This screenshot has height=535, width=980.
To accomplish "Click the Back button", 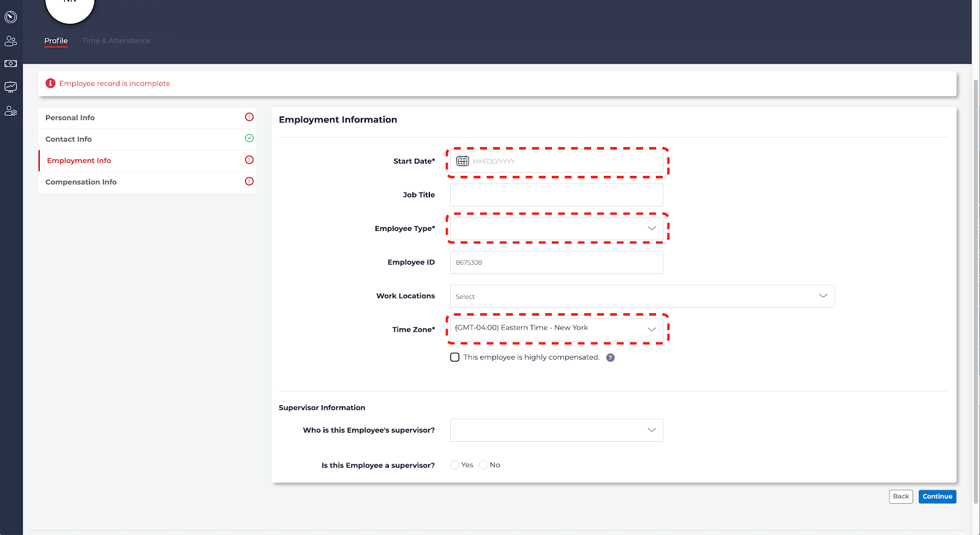I will click(900, 496).
